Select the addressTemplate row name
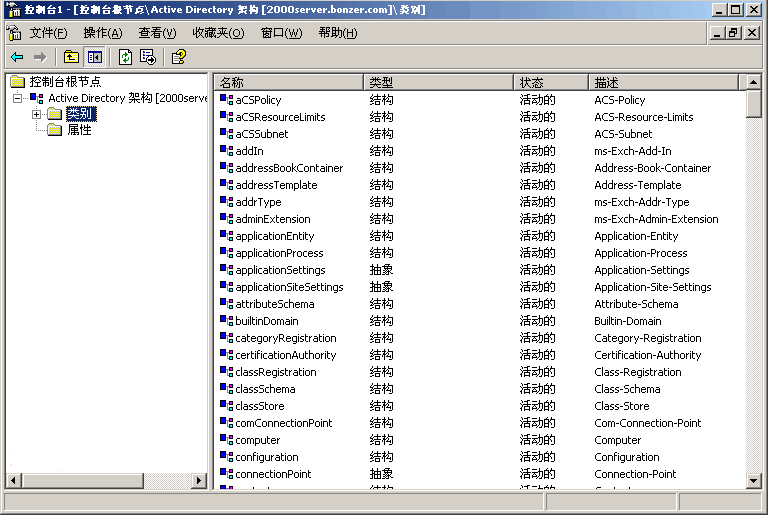 [276, 185]
